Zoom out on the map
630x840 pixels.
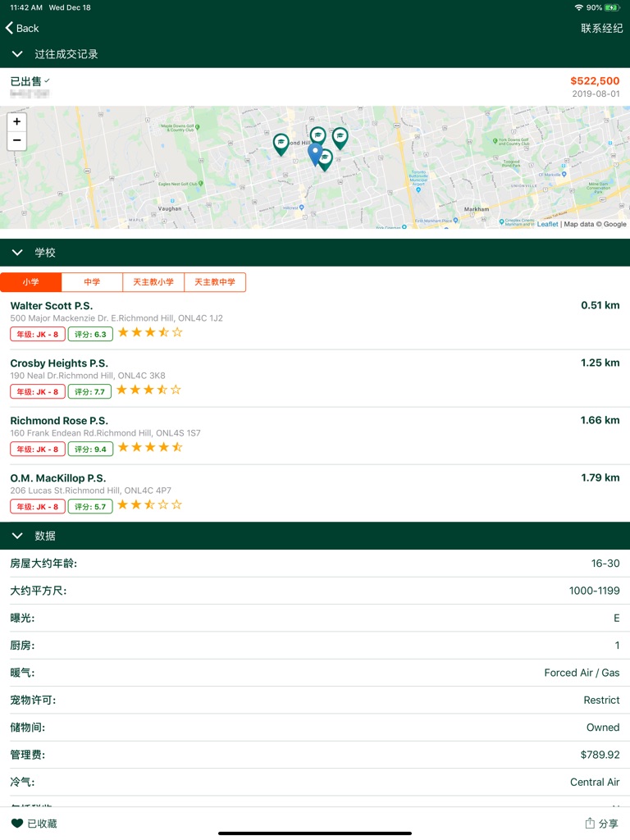tap(16, 140)
